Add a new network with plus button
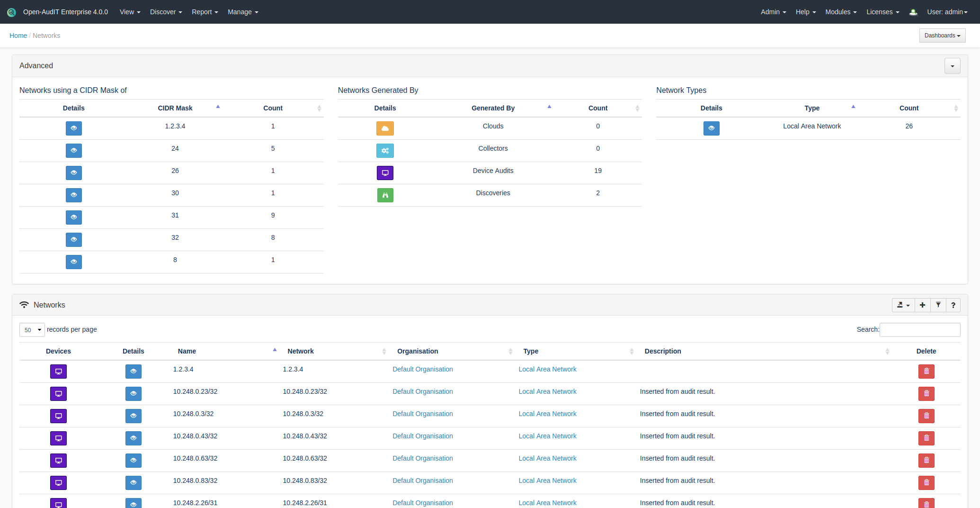This screenshot has height=508, width=980. tap(922, 305)
